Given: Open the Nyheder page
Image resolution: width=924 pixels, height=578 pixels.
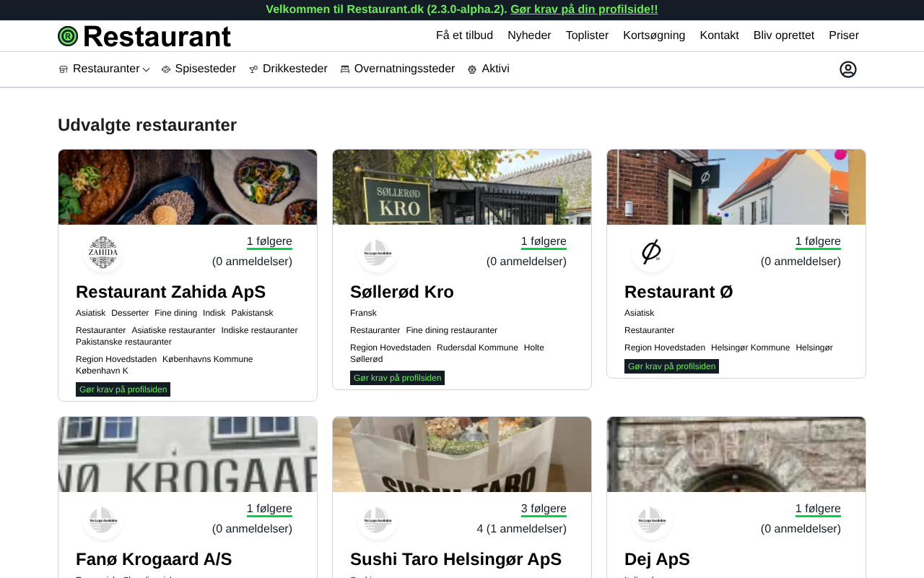Looking at the screenshot, I should (x=529, y=35).
